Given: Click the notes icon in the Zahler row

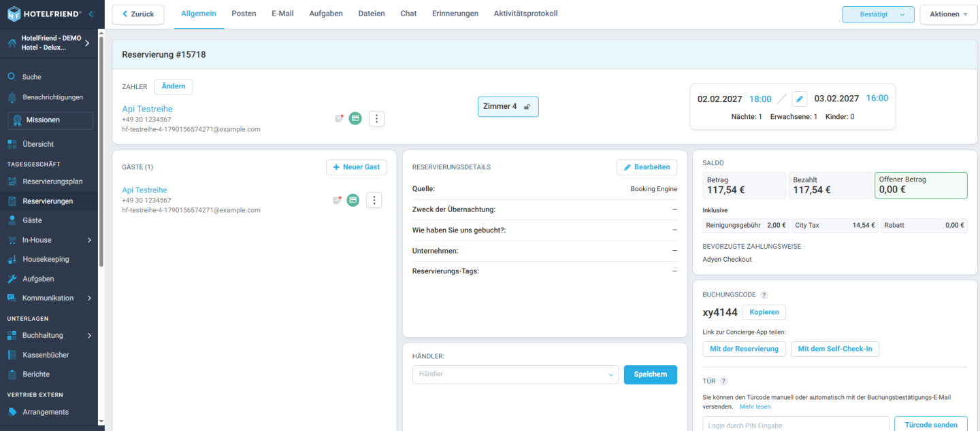Looking at the screenshot, I should tap(339, 118).
